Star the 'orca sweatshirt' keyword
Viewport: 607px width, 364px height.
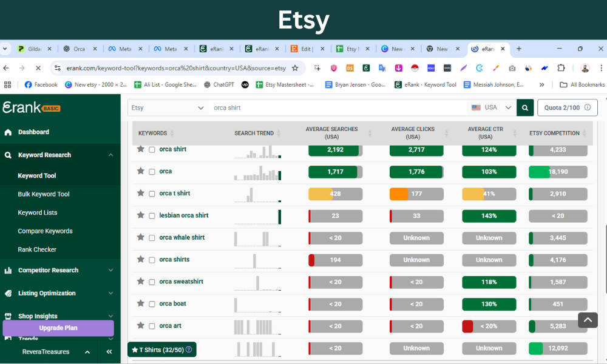pyautogui.click(x=141, y=281)
